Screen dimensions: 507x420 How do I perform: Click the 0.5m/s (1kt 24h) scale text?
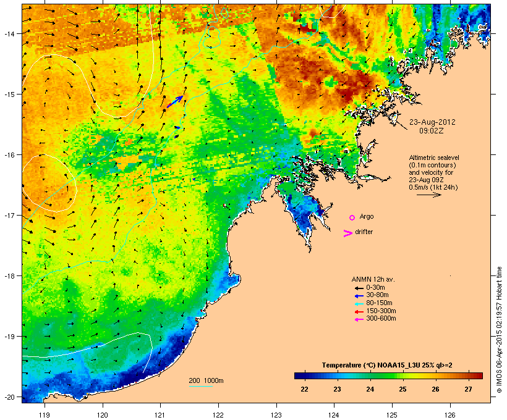click(x=433, y=187)
